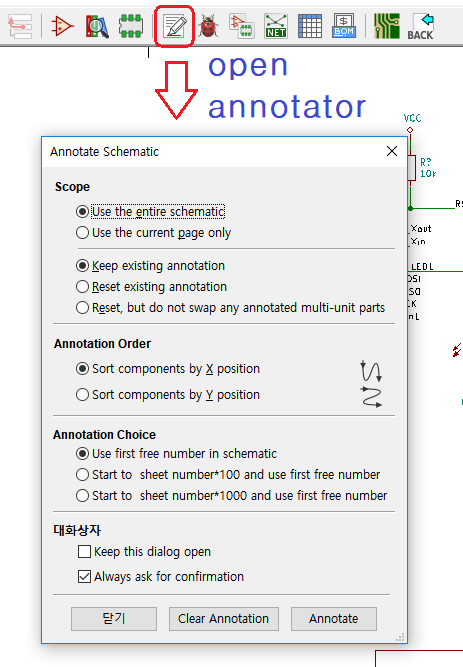Generate bill of materials BOM icon
Screen dimensions: 463x667
pyautogui.click(x=344, y=26)
